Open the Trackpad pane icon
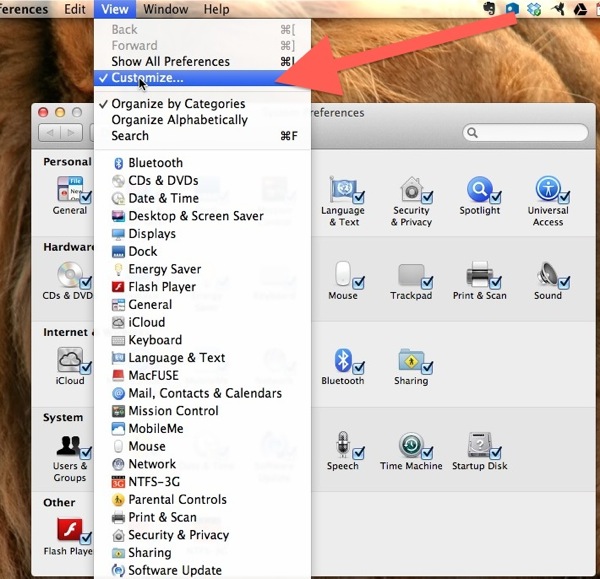The width and height of the screenshot is (600, 579). coord(411,275)
